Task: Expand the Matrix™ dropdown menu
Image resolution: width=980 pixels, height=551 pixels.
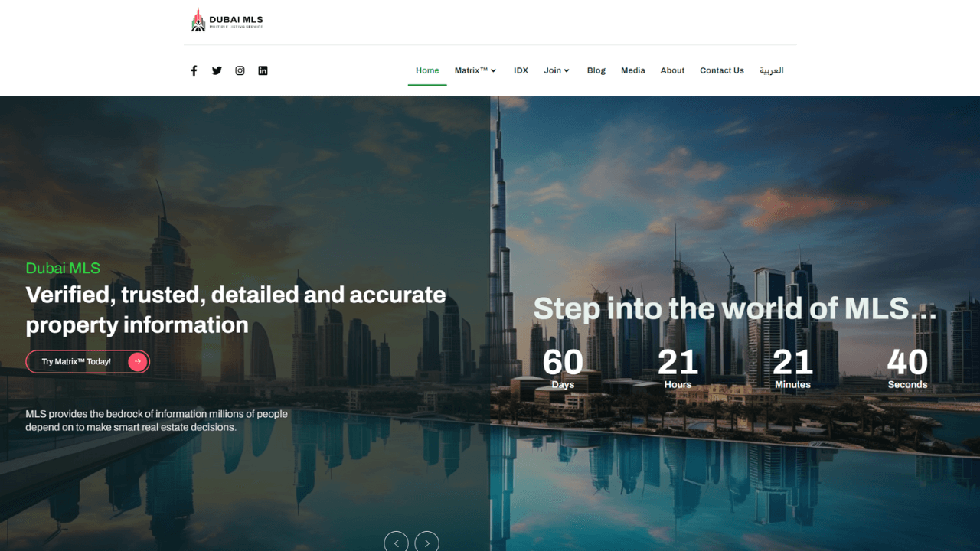Action: pyautogui.click(x=475, y=70)
